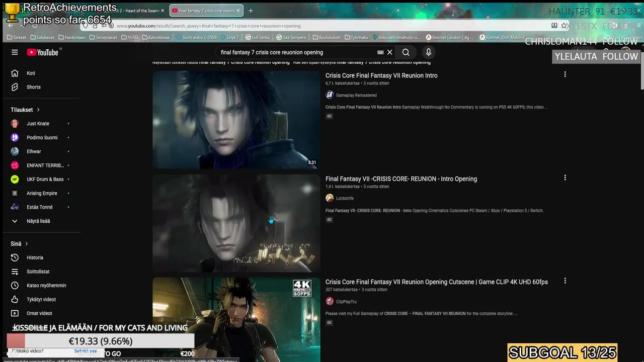Image resolution: width=644 pixels, height=362 pixels.
Task: Open the Aikuisten omahoito bookmark
Action: point(396,37)
